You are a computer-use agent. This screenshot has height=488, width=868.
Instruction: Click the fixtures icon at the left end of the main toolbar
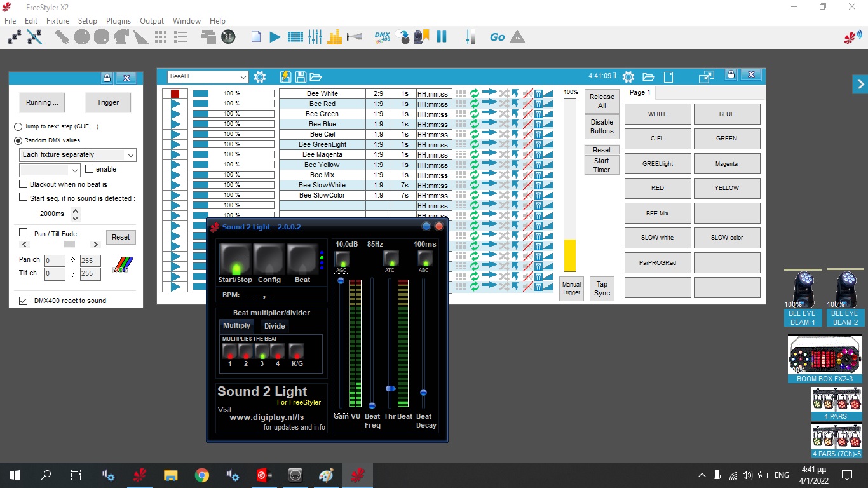click(15, 37)
